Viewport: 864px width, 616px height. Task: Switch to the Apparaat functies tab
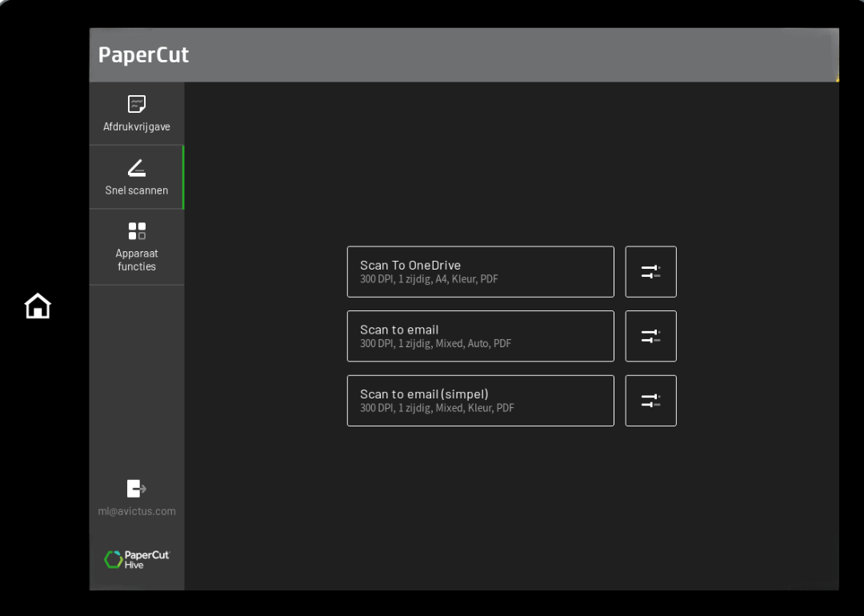point(136,246)
